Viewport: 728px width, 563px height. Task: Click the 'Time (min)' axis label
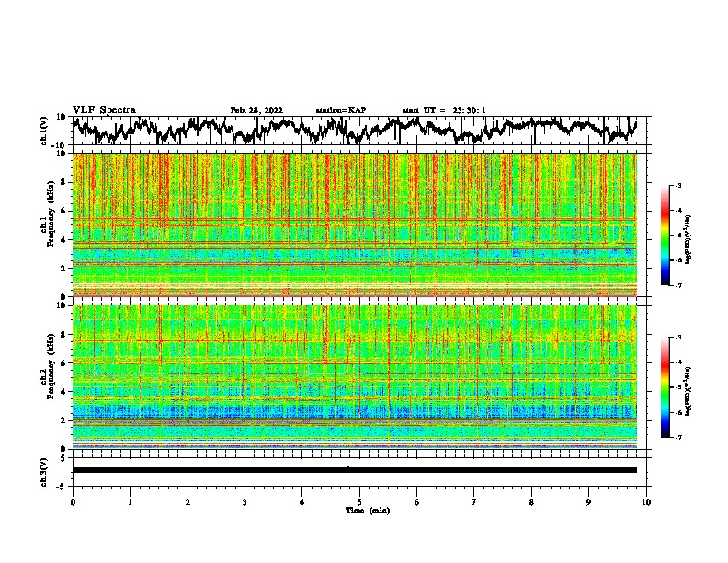(x=368, y=511)
